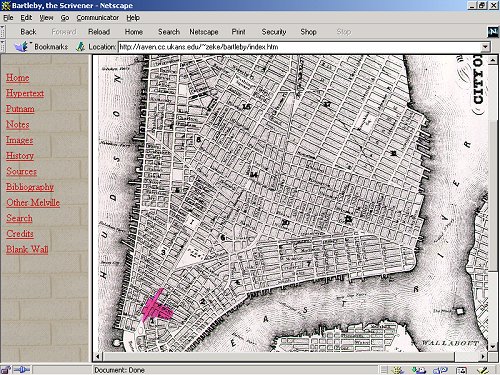Viewport: 500px width, 375px height.
Task: Click the Reload toolbar button
Action: pyautogui.click(x=99, y=32)
